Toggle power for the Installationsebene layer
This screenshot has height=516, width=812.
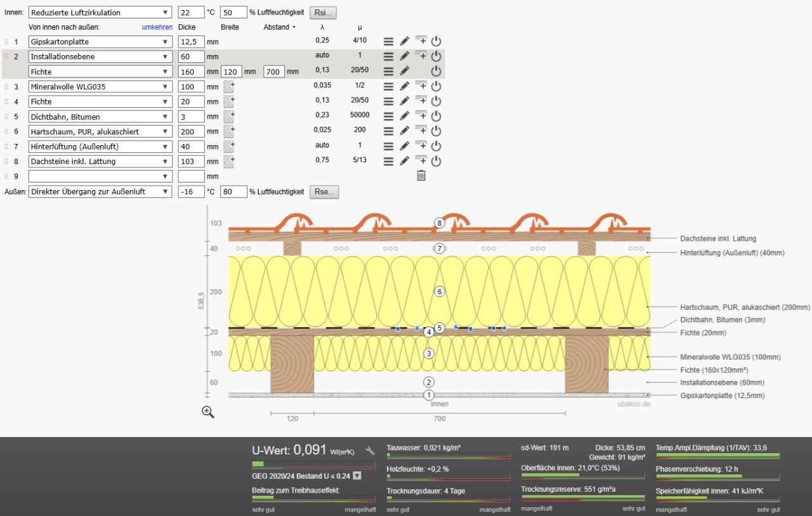(436, 56)
